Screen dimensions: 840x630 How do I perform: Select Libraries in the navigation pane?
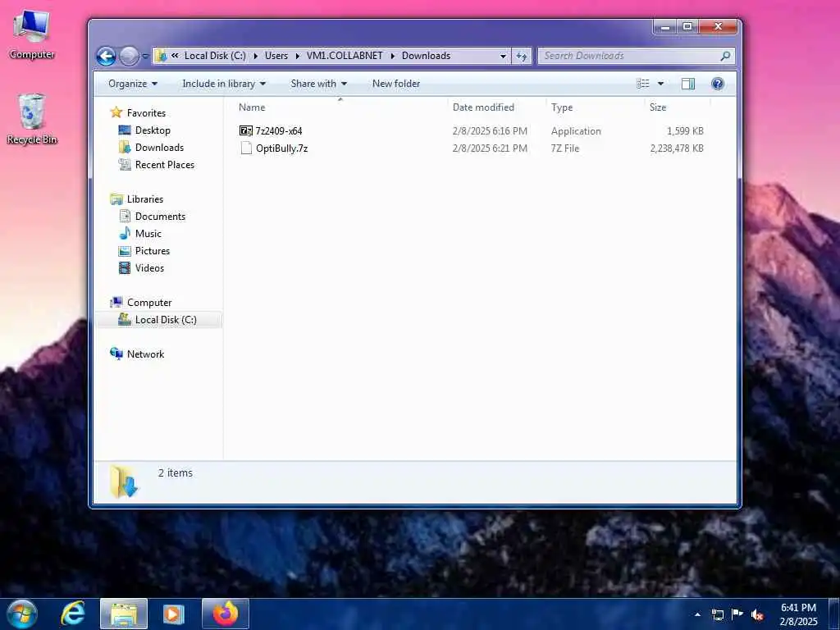pyautogui.click(x=145, y=199)
